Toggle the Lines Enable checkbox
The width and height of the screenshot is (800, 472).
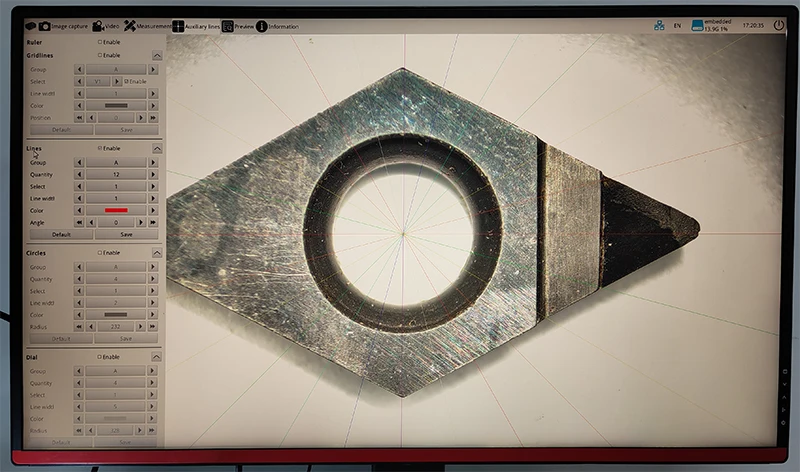100,148
